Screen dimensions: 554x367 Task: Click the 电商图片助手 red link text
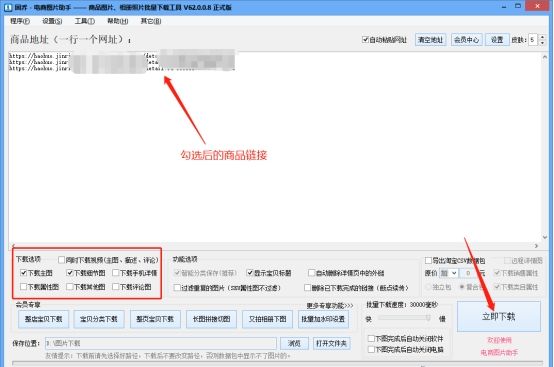point(499,353)
